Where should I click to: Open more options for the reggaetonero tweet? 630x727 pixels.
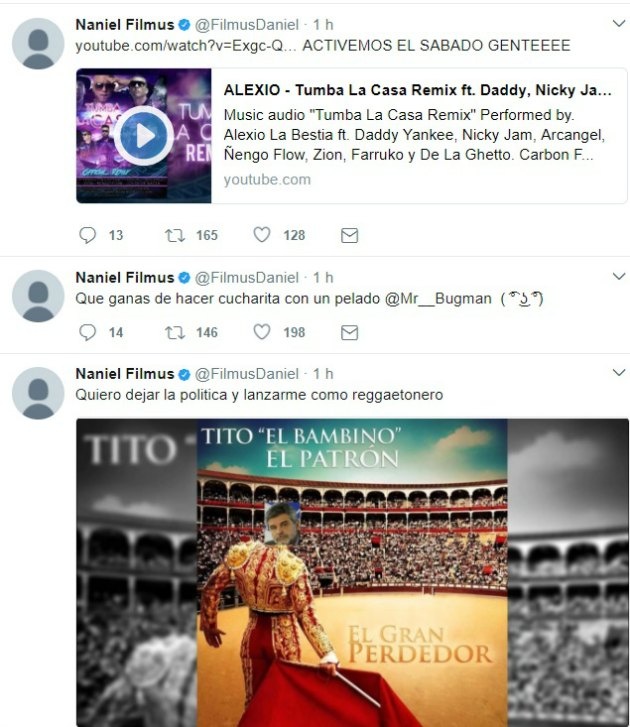(x=618, y=373)
